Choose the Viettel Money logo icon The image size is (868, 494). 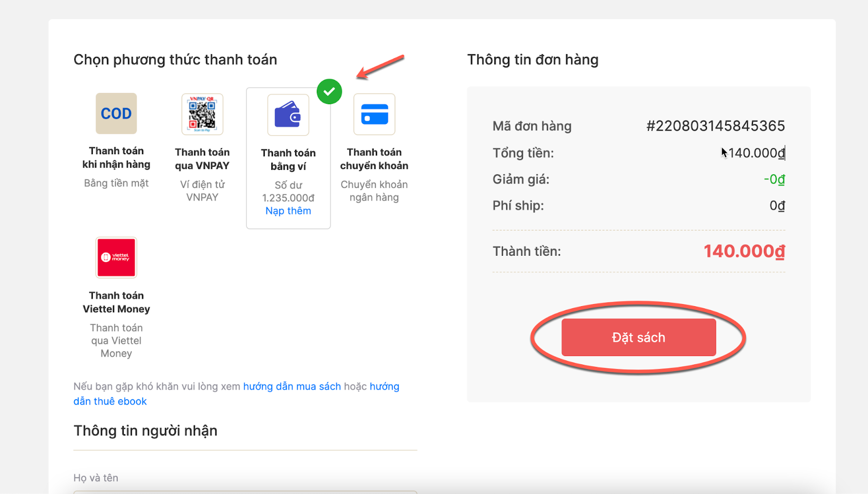[116, 257]
